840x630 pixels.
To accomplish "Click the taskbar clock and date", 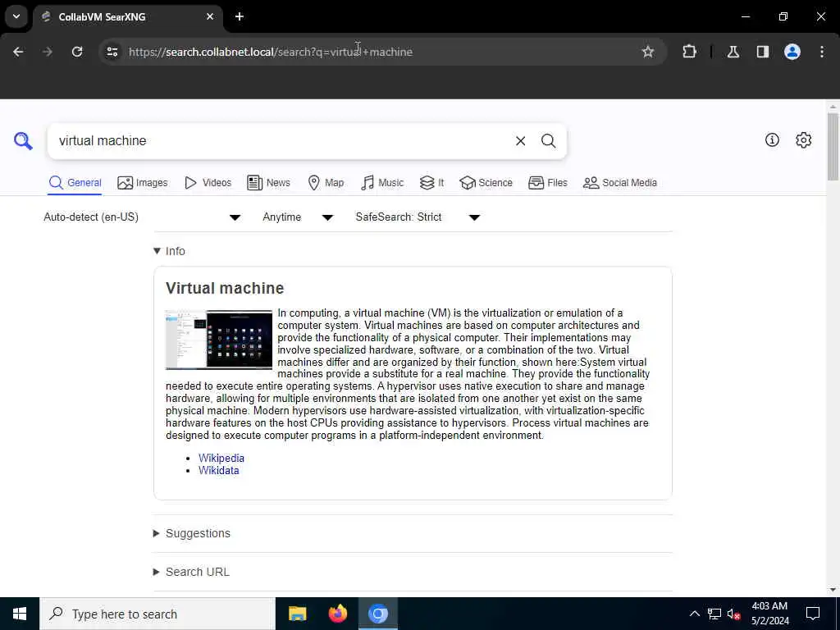I will click(x=769, y=614).
